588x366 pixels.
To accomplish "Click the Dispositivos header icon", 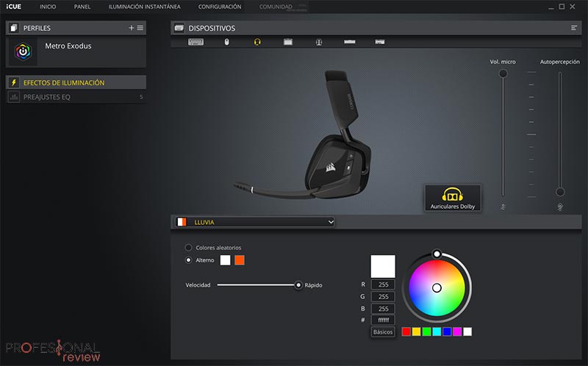I will (x=179, y=28).
